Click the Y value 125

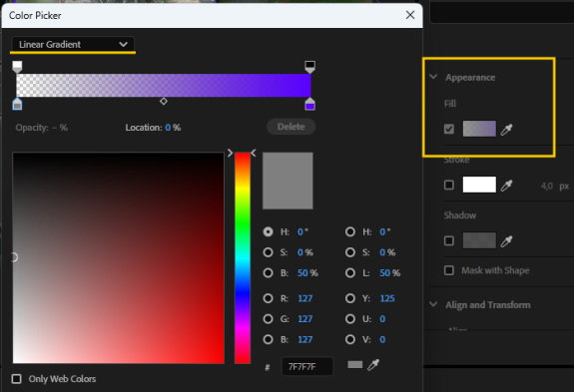coord(387,298)
